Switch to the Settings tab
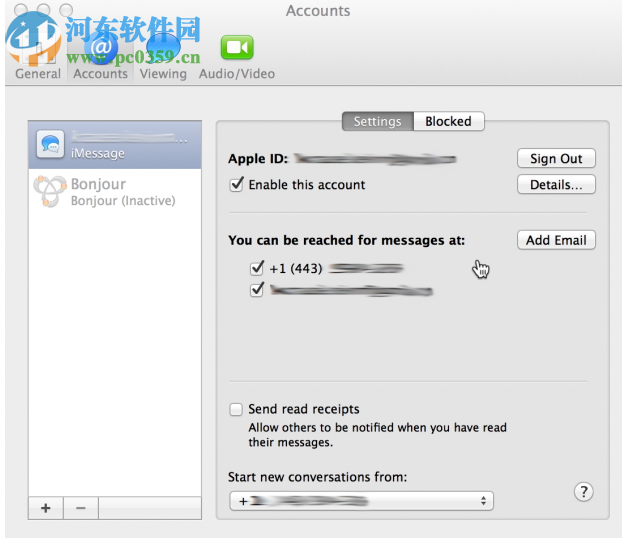Viewport: 622px width, 538px height. coord(378,121)
